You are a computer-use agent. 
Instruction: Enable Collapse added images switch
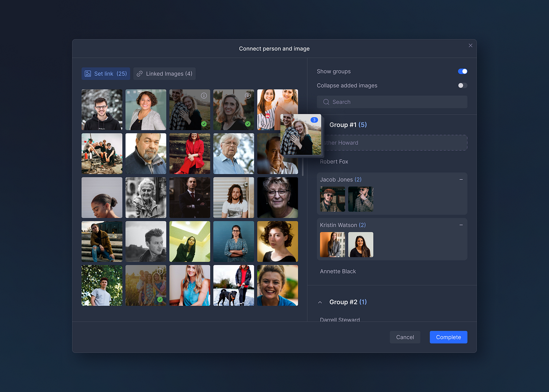(462, 85)
